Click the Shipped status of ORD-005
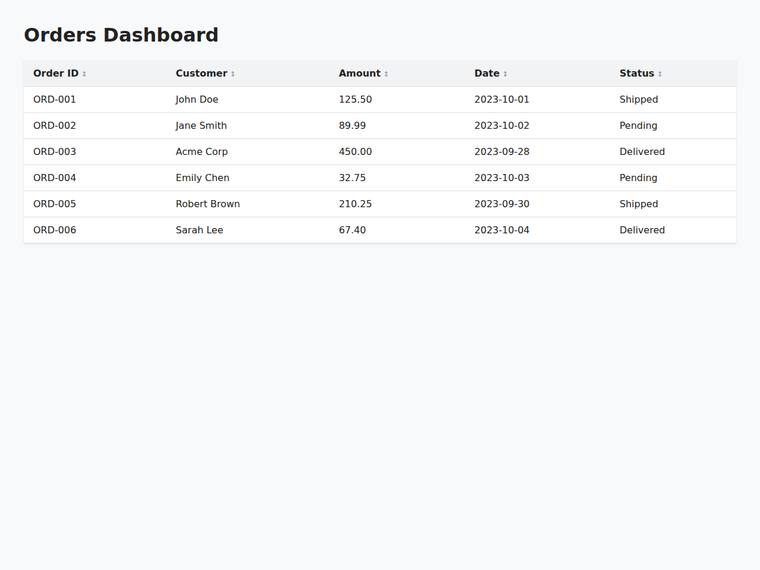Screen dimensions: 760x570 coord(638,204)
